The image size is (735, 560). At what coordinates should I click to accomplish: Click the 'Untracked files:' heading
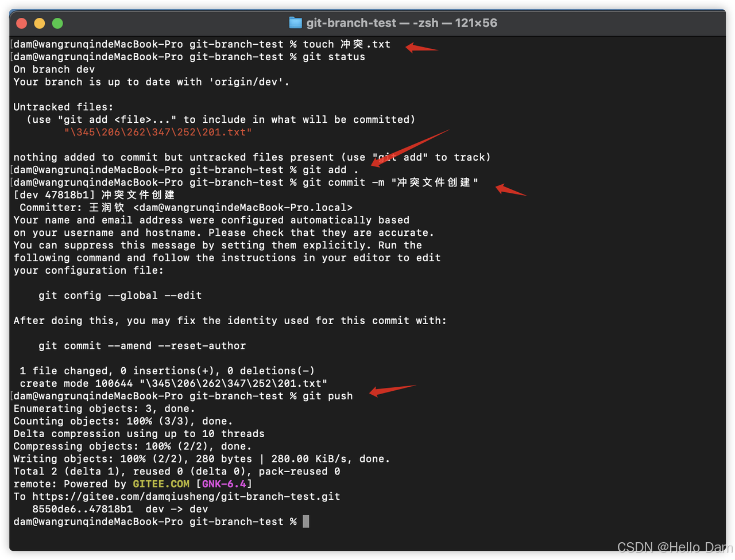[x=64, y=107]
